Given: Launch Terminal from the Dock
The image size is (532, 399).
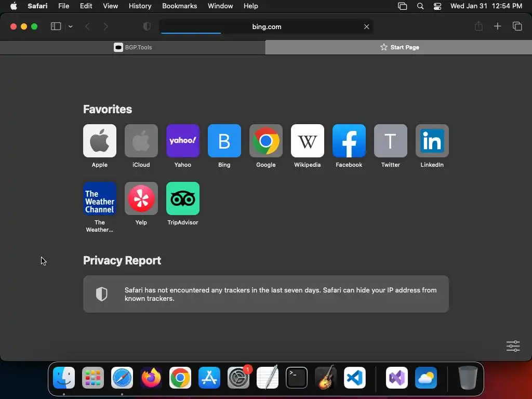Looking at the screenshot, I should [x=297, y=378].
